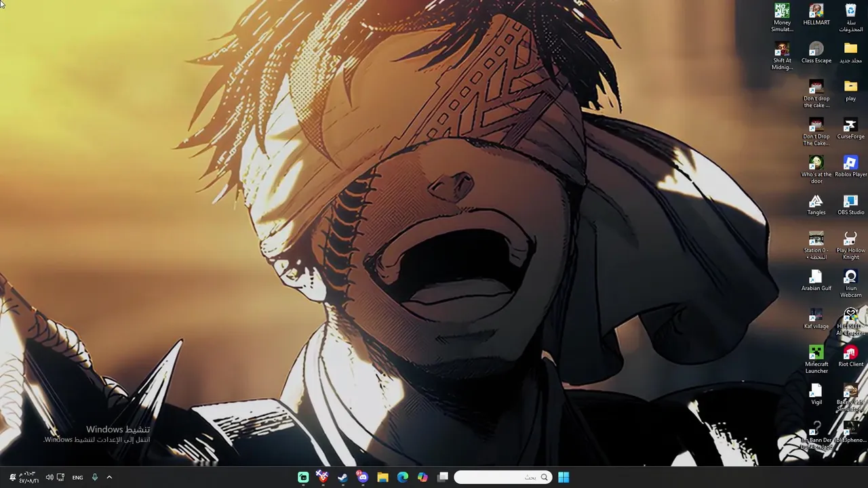
Task: Launch the Minecraft Launcher shortcut
Action: [816, 359]
